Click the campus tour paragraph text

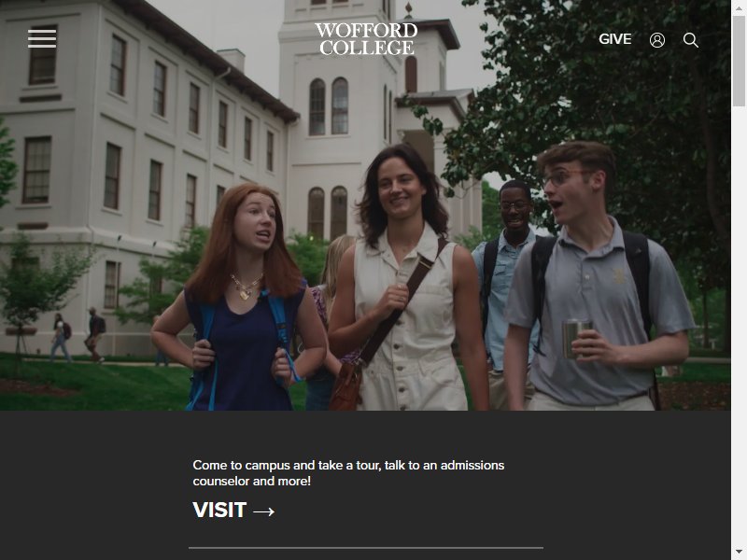(x=348, y=473)
